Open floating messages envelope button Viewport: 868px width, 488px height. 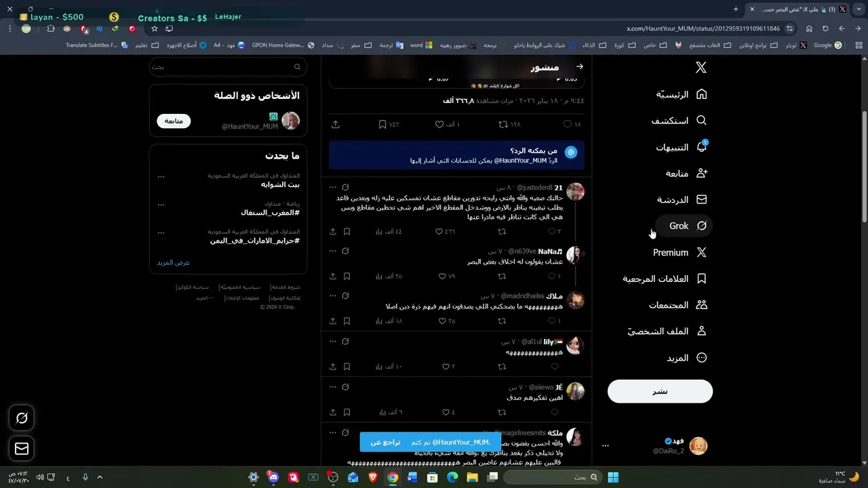(22, 448)
